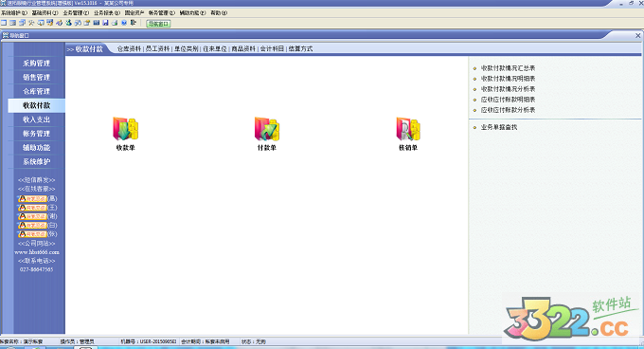Click the 导航窗口 toolbar button
The height and width of the screenshot is (349, 644).
158,24
